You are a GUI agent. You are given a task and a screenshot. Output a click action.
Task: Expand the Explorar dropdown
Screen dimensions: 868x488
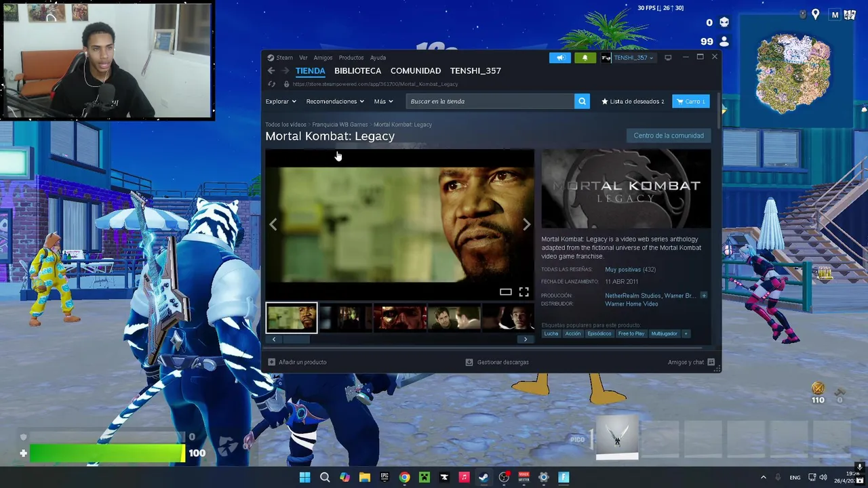point(281,101)
